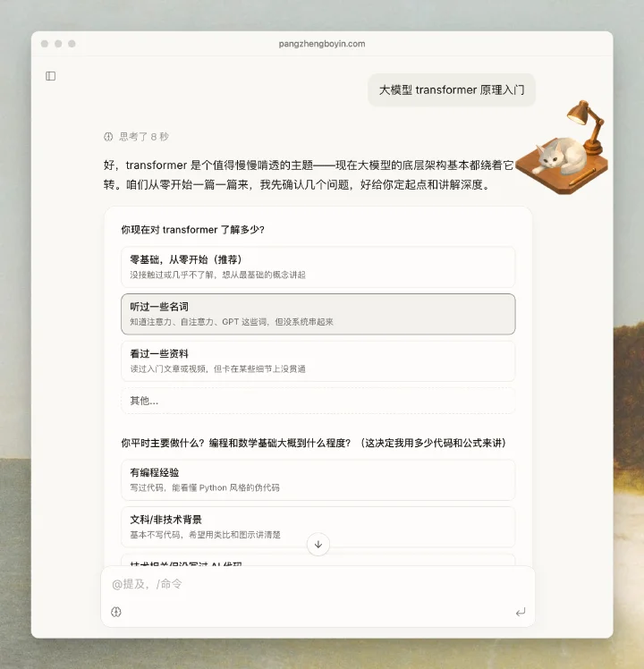Click the pangzhengboyin.com title text

(x=322, y=44)
